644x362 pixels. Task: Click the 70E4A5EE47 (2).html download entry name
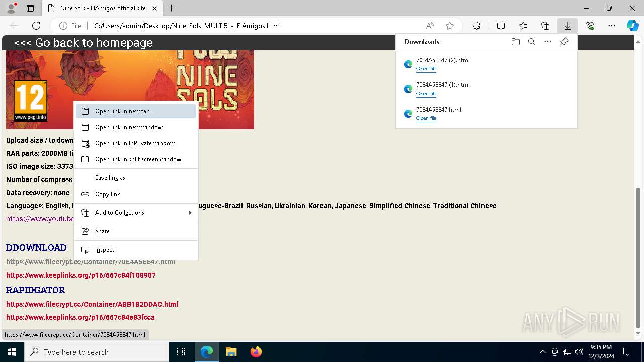pos(443,60)
